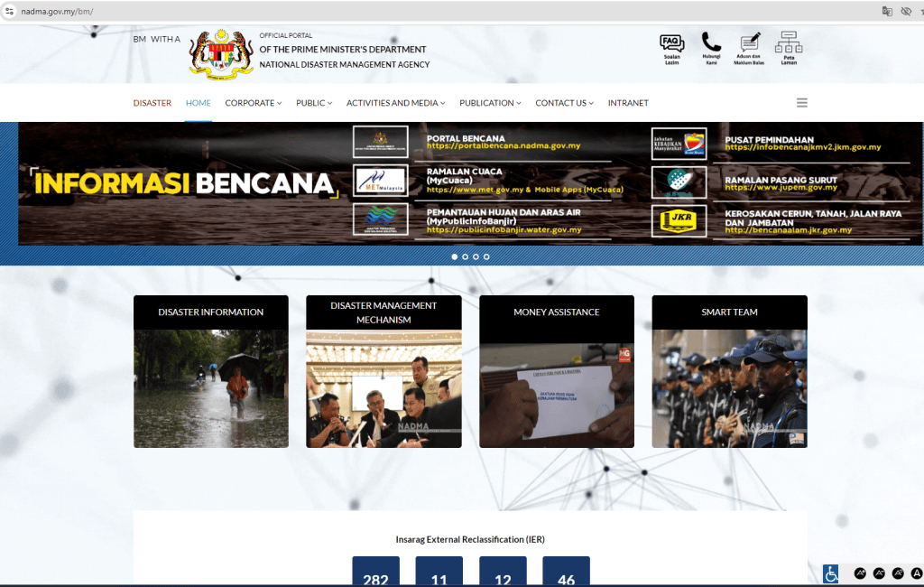
Task: Click the site info icon beside URL
Action: [x=9, y=11]
